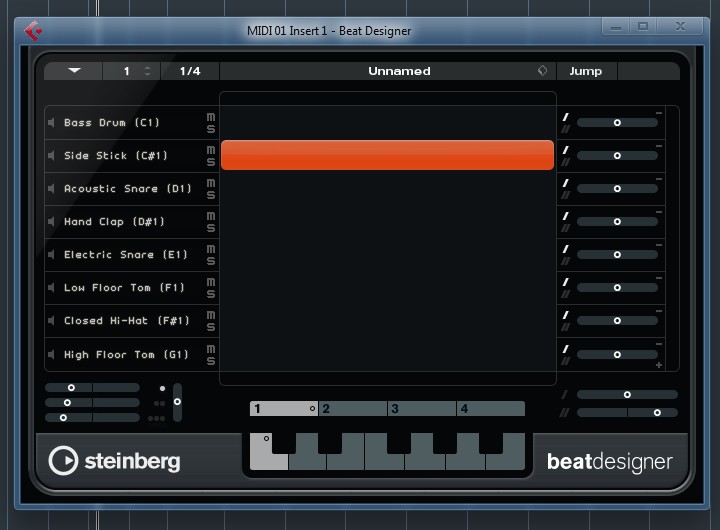This screenshot has height=530, width=720.
Task: Preview the Electric Snare sound speaker icon
Action: (x=51, y=255)
